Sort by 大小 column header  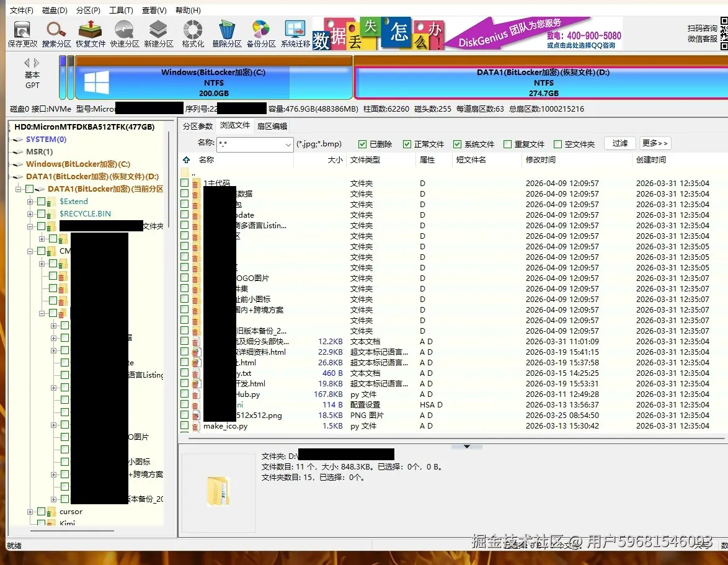[x=335, y=160]
